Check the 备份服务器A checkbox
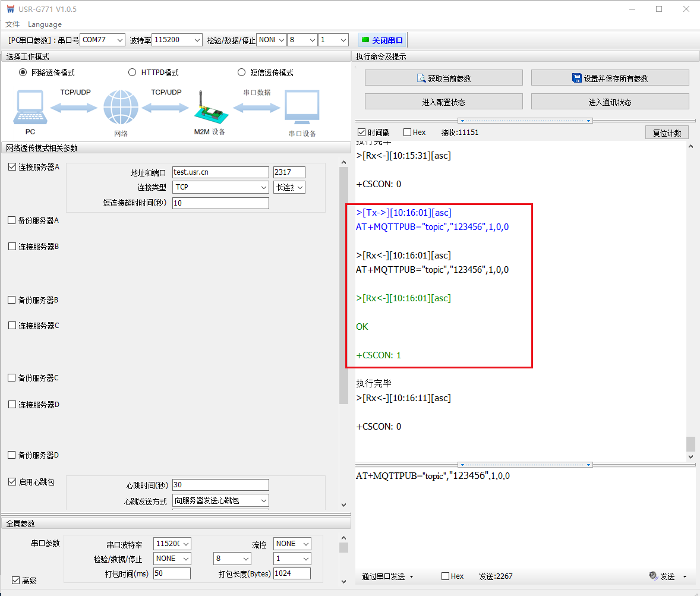Image resolution: width=700 pixels, height=596 pixels. pos(12,220)
